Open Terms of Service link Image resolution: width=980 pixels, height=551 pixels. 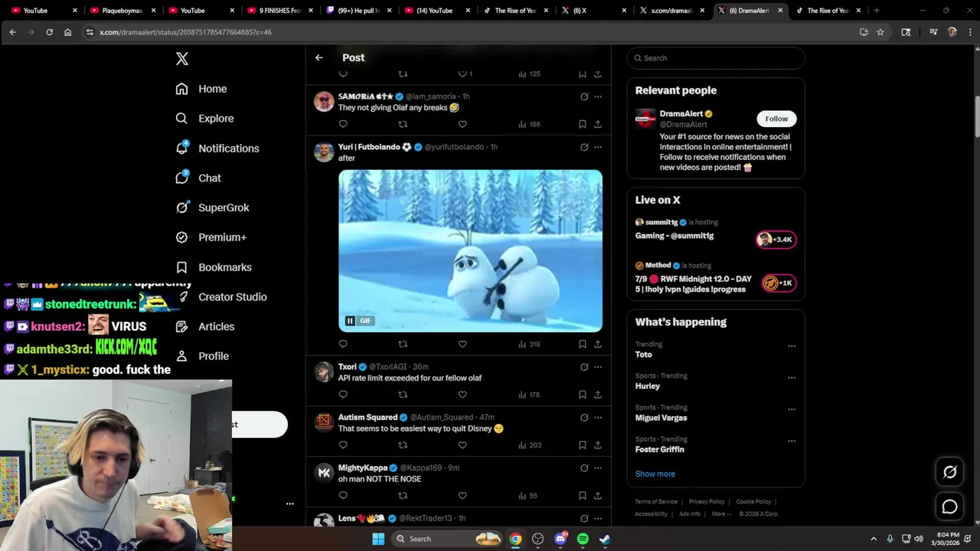pos(656,502)
